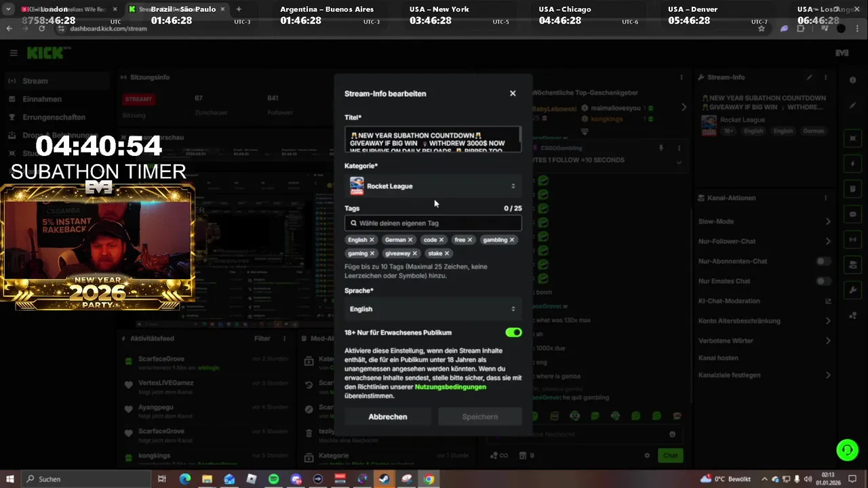Screen dimensions: 868x488
Task: Open the Kategorie dropdown showing Rocket League
Action: tap(433, 186)
